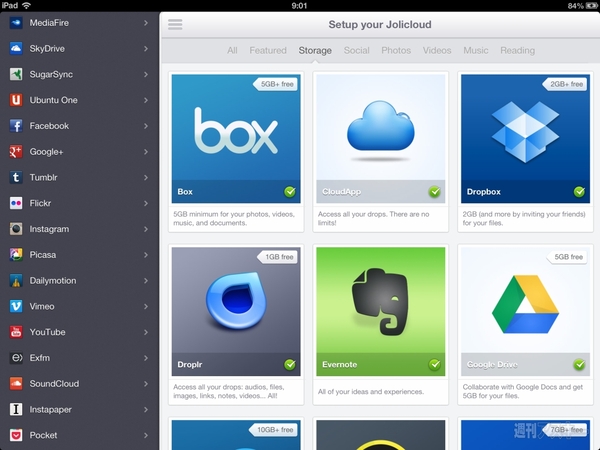Tap the MediaFire icon in sidebar
Screen dimensions: 600x450
pyautogui.click(x=16, y=23)
